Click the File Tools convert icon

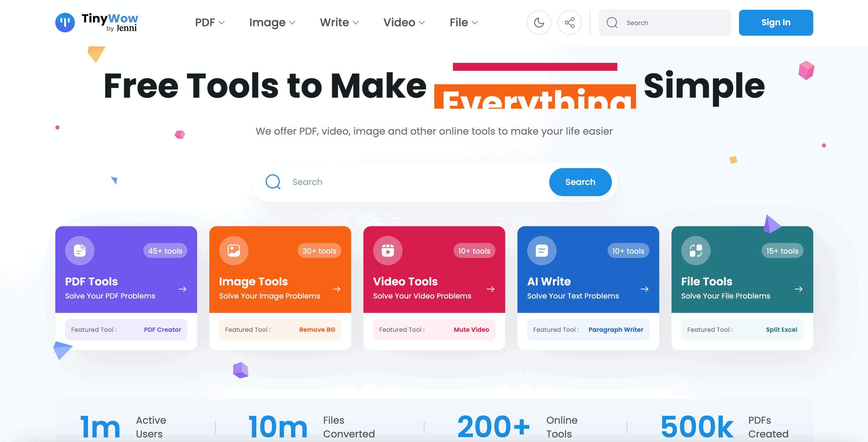(696, 250)
